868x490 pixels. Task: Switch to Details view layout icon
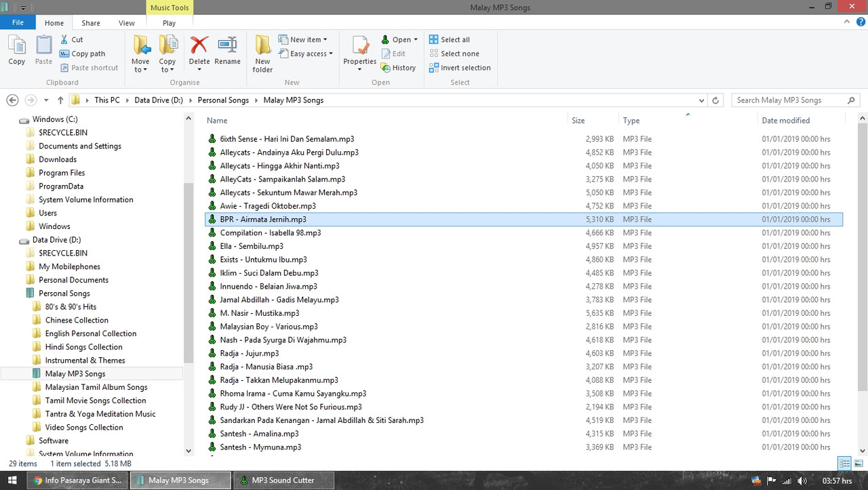pyautogui.click(x=844, y=464)
